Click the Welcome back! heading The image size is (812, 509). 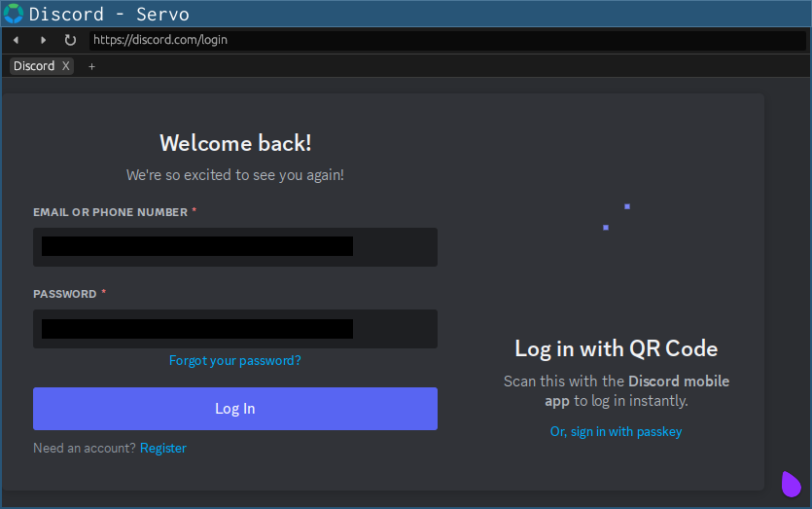235,143
